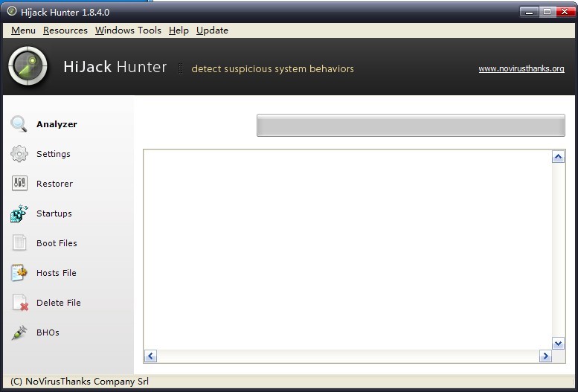Open the Menu menu

click(23, 30)
